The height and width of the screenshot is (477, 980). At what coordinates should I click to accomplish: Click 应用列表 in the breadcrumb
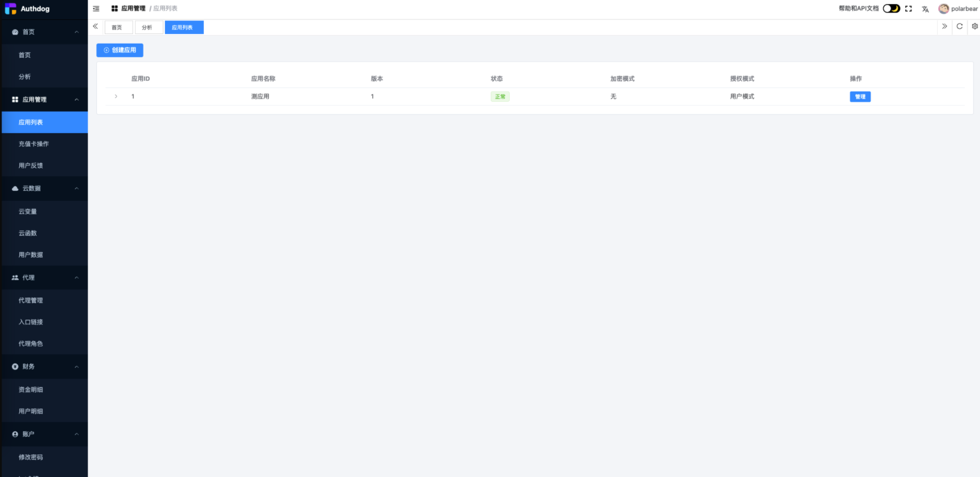click(x=166, y=8)
